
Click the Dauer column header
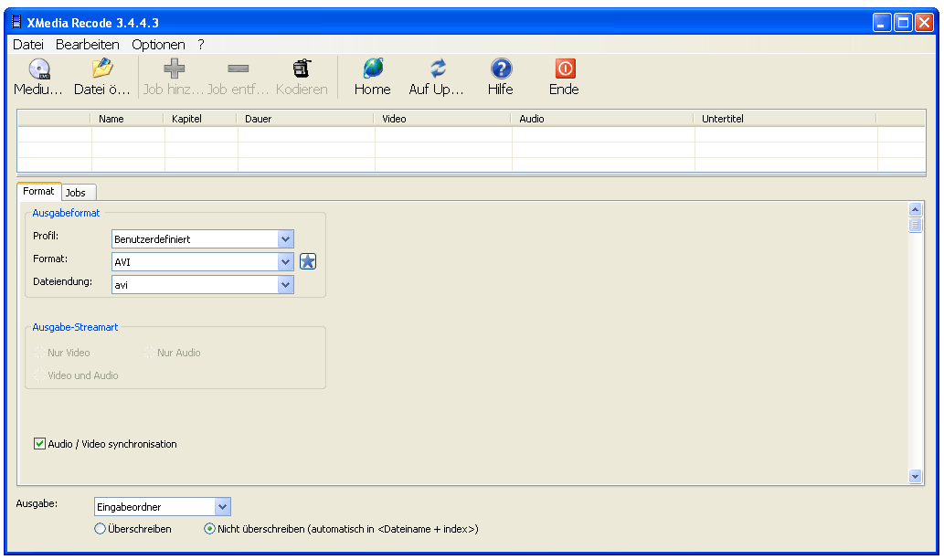pyautogui.click(x=305, y=119)
